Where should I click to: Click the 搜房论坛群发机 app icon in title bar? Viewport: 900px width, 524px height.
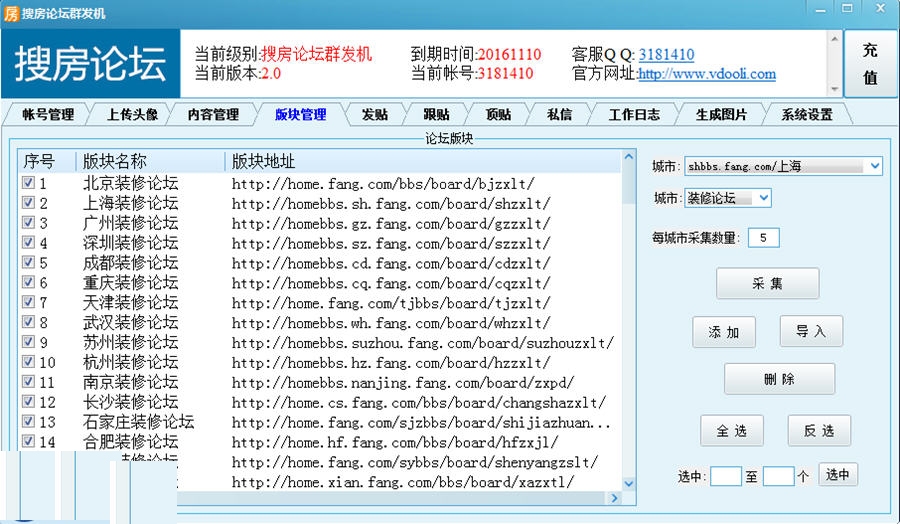tap(11, 13)
